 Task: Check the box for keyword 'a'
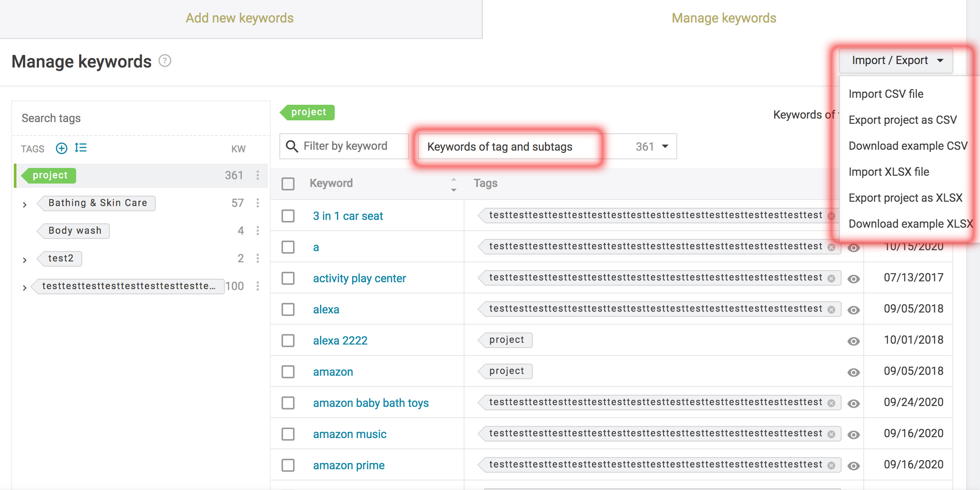coord(288,247)
